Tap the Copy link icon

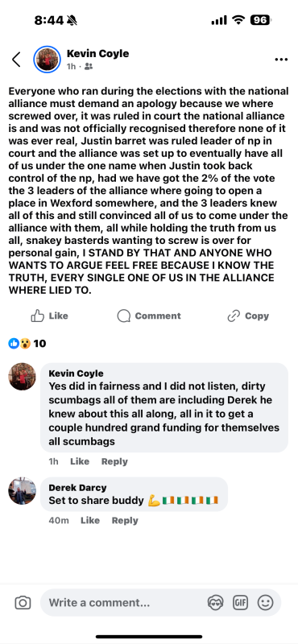click(234, 316)
